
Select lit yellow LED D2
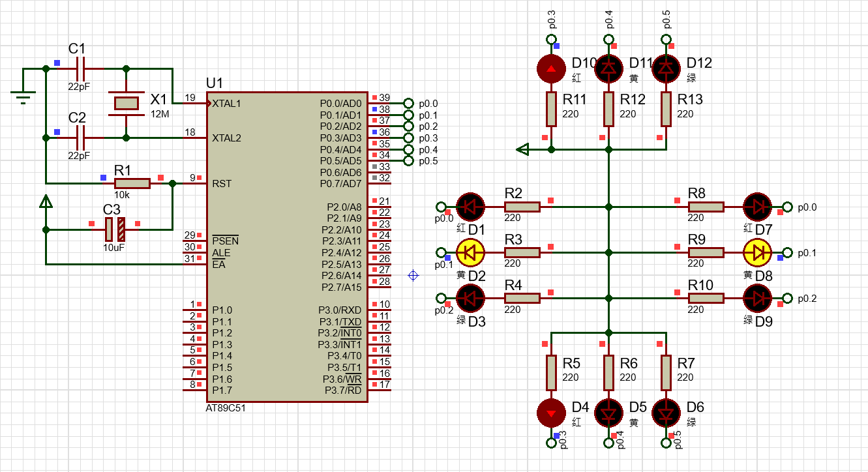point(471,252)
